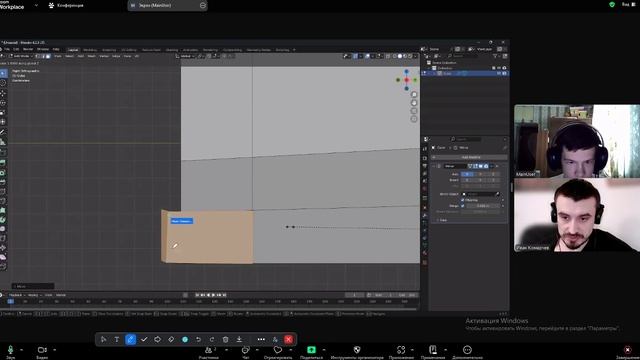Toggle the Clipping checkbox in Mirror modifier
Image resolution: width=640 pixels, height=360 pixels.
pyautogui.click(x=463, y=200)
